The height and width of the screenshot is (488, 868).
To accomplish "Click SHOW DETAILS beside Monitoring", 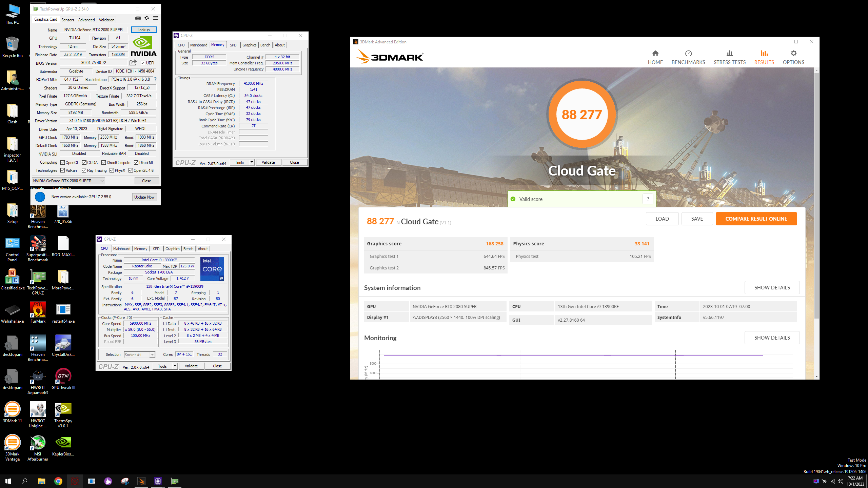I will (772, 338).
